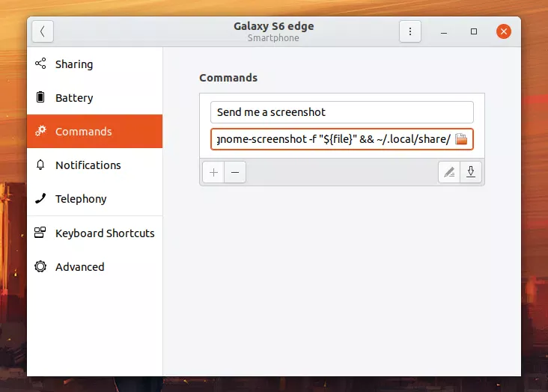Image resolution: width=548 pixels, height=392 pixels.
Task: Open Telephony settings in sidebar
Action: click(x=95, y=198)
